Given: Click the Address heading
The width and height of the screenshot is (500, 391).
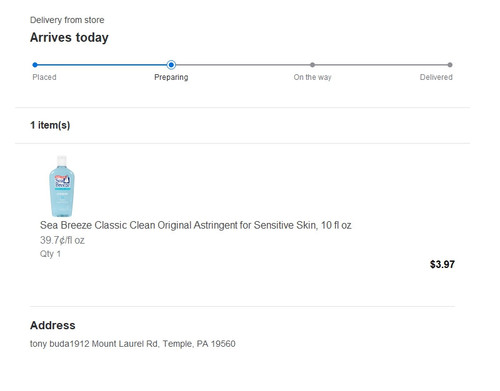Looking at the screenshot, I should coord(53,325).
